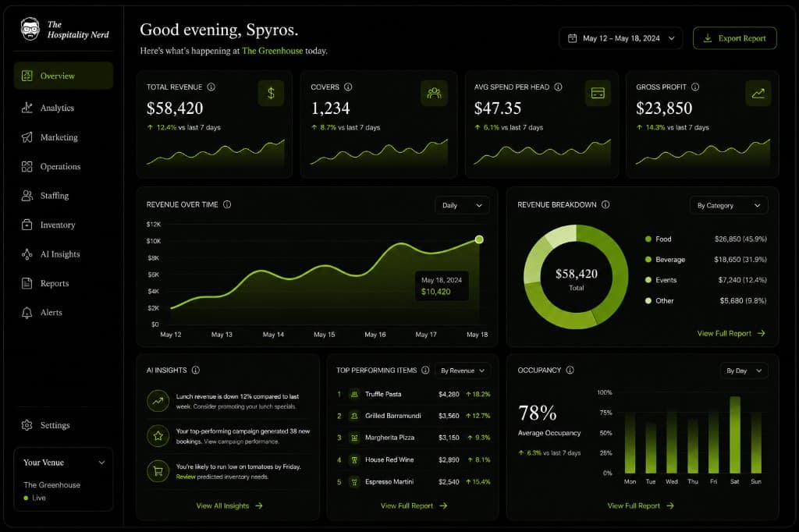
Task: Click View Full Report under Revenue Breakdown
Action: pyautogui.click(x=731, y=333)
